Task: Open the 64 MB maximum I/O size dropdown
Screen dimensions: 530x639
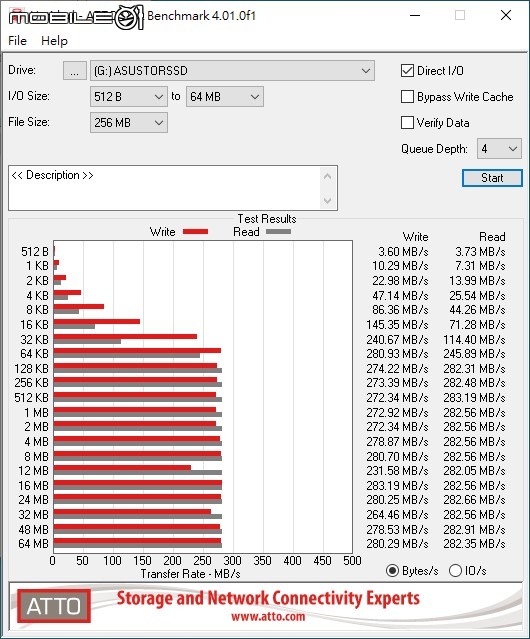Action: coord(225,97)
